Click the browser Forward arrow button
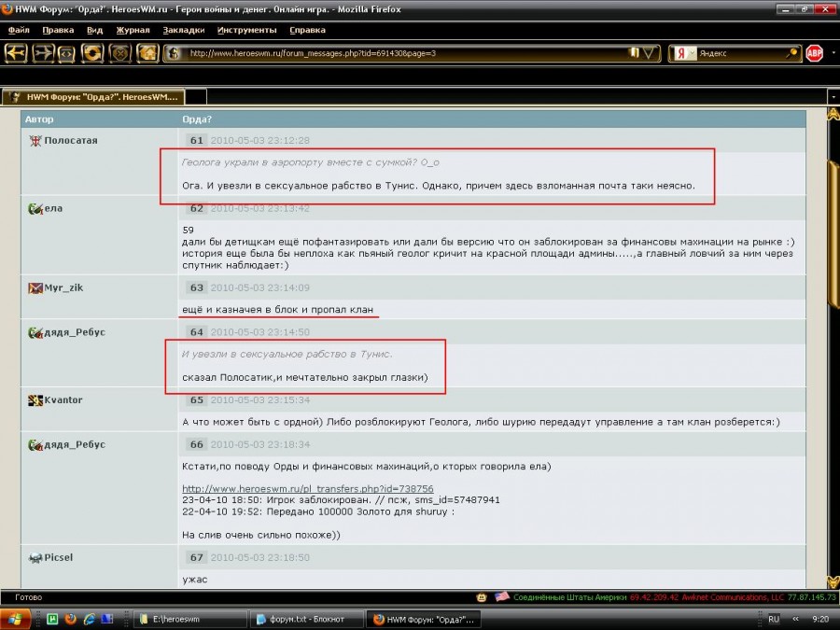The width and height of the screenshot is (840, 630). tap(42, 53)
